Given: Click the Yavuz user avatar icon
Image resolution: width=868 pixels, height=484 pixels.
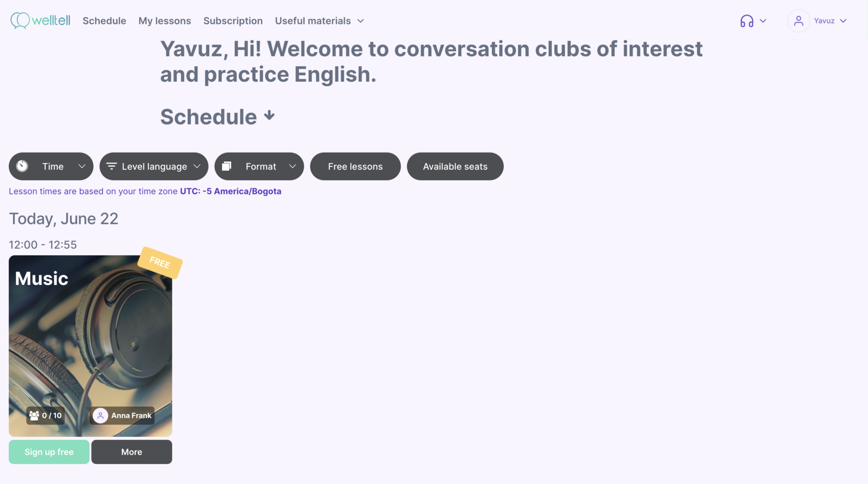Looking at the screenshot, I should (798, 21).
